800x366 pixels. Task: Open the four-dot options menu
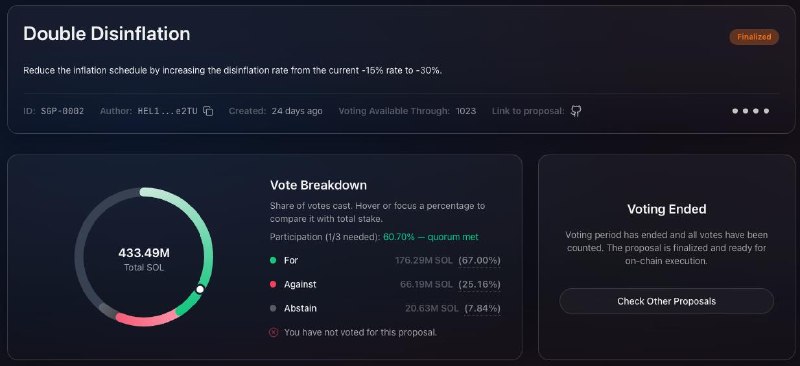click(x=751, y=111)
